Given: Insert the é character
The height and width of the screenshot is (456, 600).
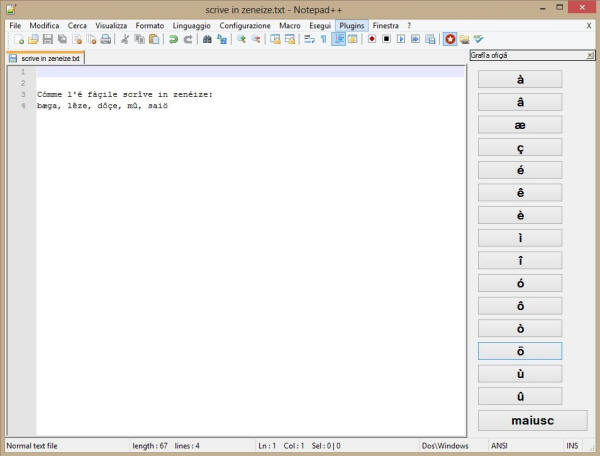Looking at the screenshot, I should (520, 170).
